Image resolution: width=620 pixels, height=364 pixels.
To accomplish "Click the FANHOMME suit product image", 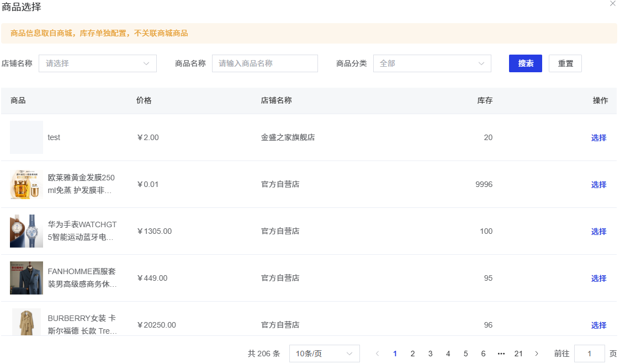I will 27,278.
